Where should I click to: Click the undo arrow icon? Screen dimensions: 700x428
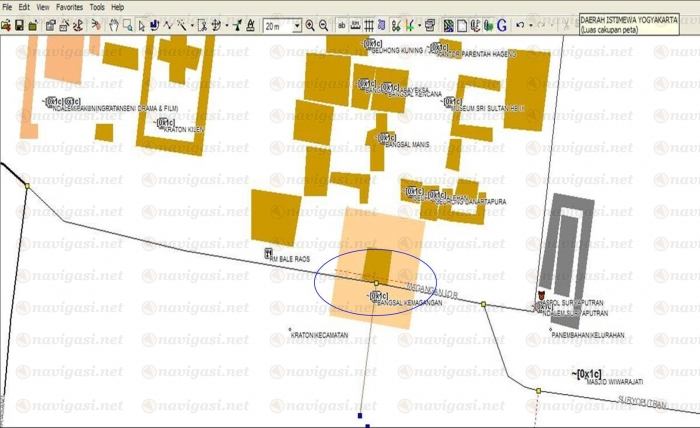coord(518,25)
